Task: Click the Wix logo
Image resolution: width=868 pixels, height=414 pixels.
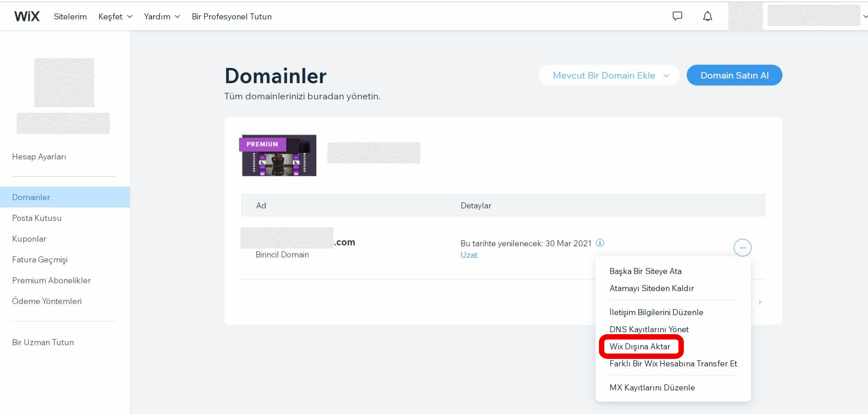Action: (x=27, y=17)
